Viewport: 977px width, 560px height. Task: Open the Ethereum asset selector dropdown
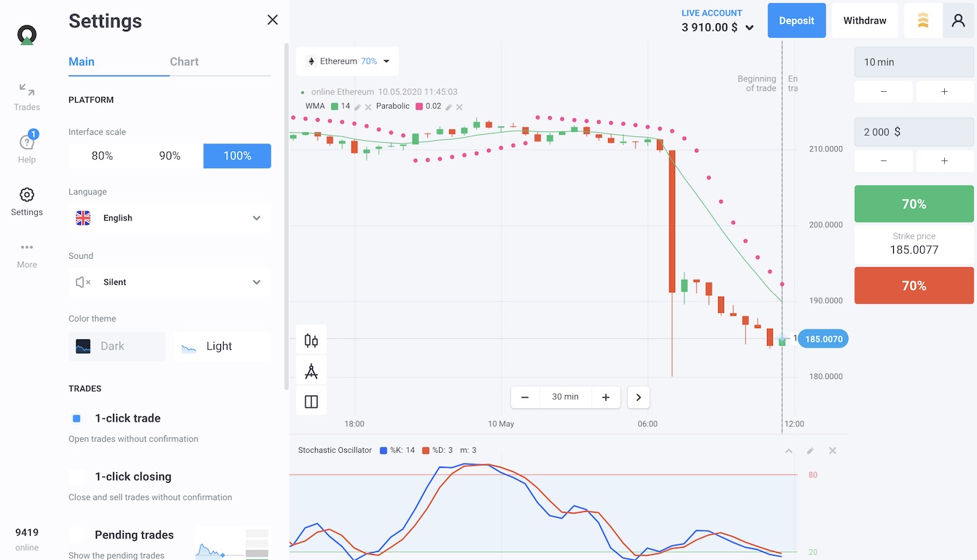coord(348,61)
